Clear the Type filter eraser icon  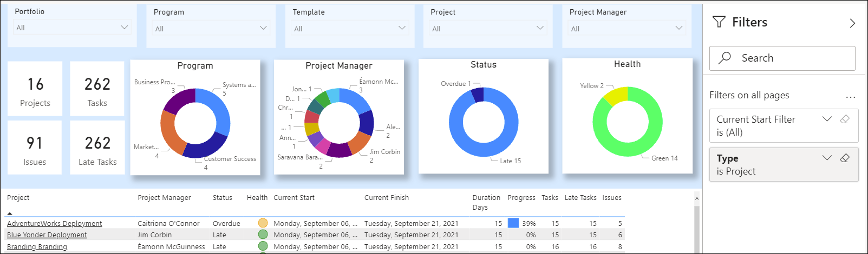(845, 158)
